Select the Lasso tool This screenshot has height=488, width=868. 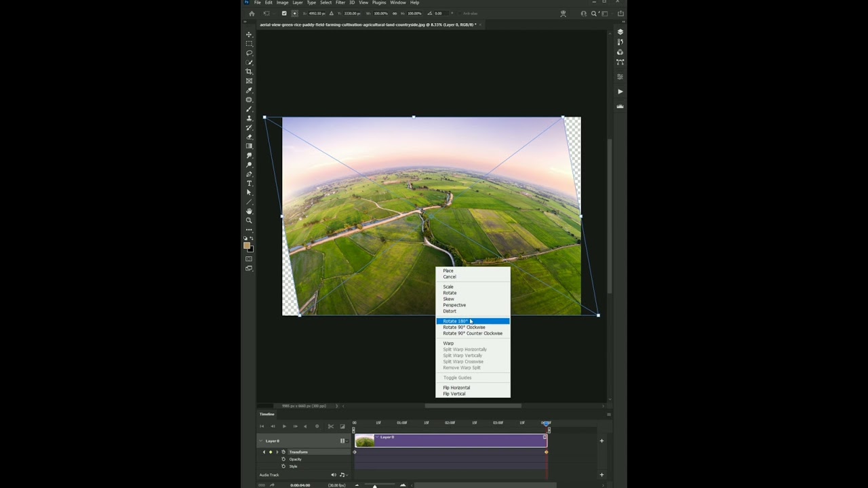(249, 53)
